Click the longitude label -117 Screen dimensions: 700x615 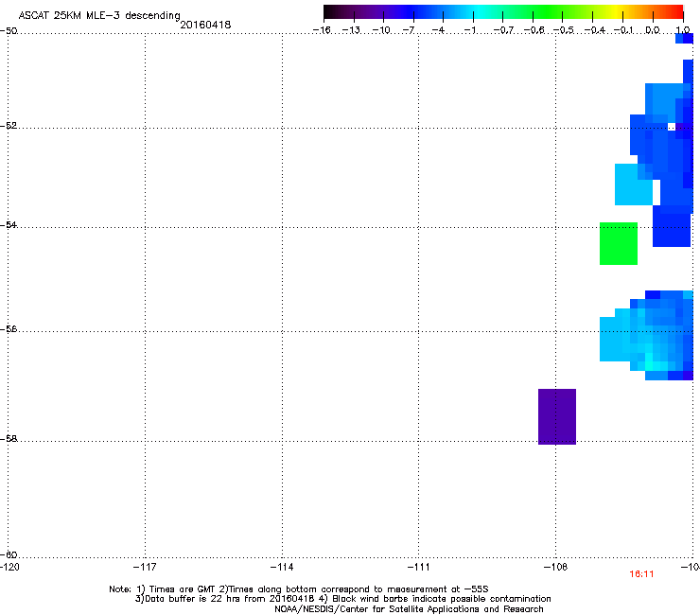(x=145, y=567)
